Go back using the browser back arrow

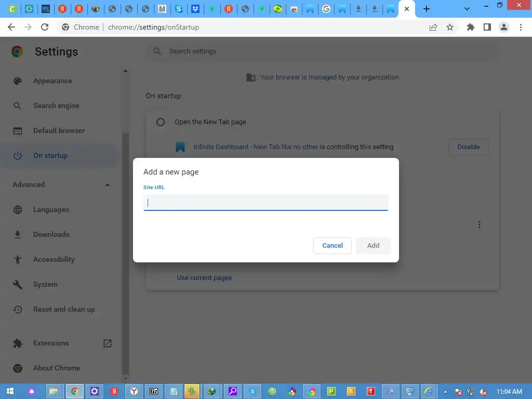pos(11,27)
